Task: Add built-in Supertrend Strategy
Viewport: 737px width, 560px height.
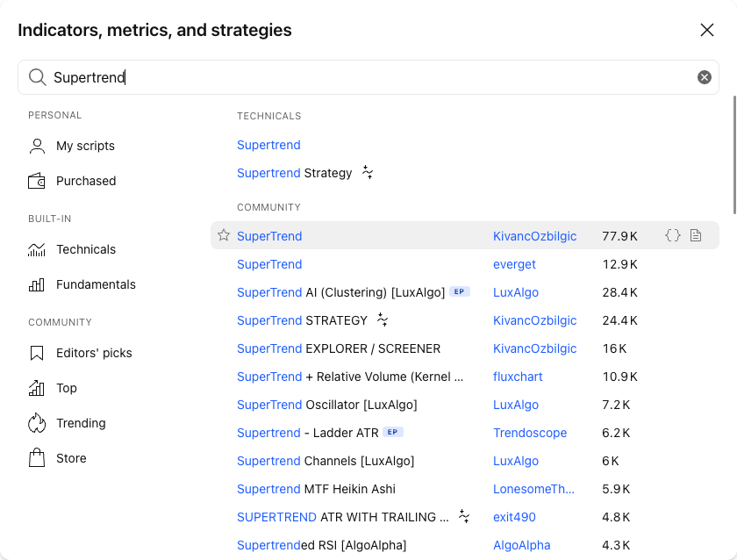Action: 294,173
